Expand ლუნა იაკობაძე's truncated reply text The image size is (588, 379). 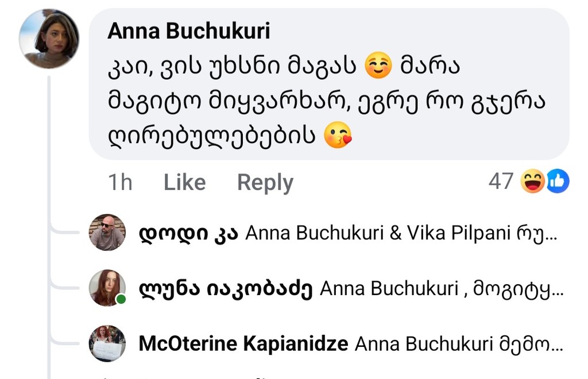(x=519, y=289)
